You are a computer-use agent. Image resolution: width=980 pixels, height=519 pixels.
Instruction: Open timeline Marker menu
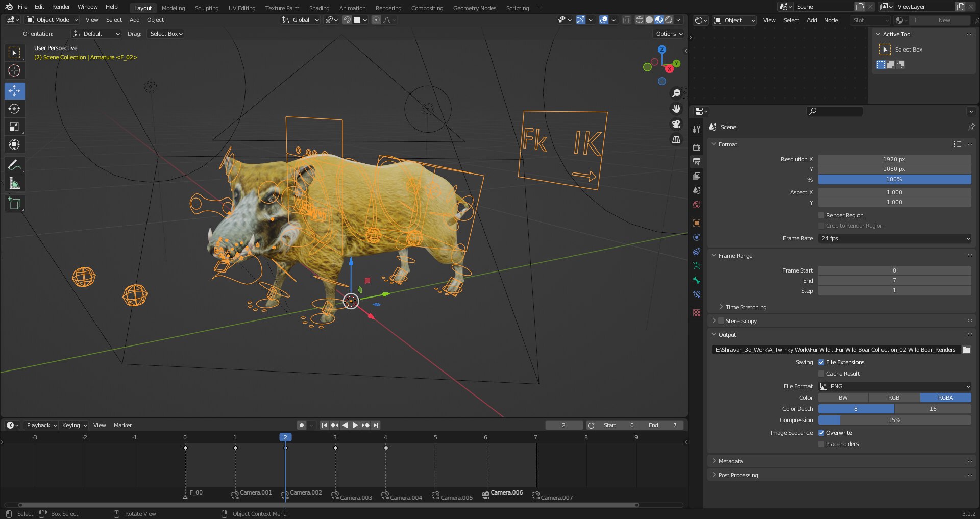(x=122, y=425)
